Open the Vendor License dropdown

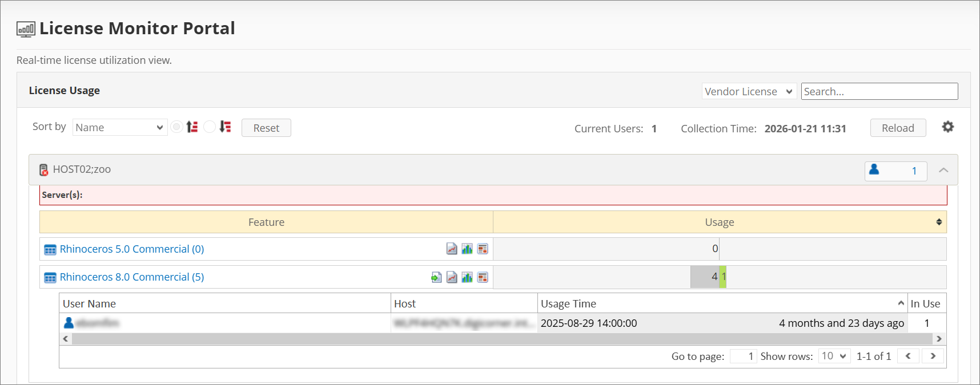[x=749, y=91]
